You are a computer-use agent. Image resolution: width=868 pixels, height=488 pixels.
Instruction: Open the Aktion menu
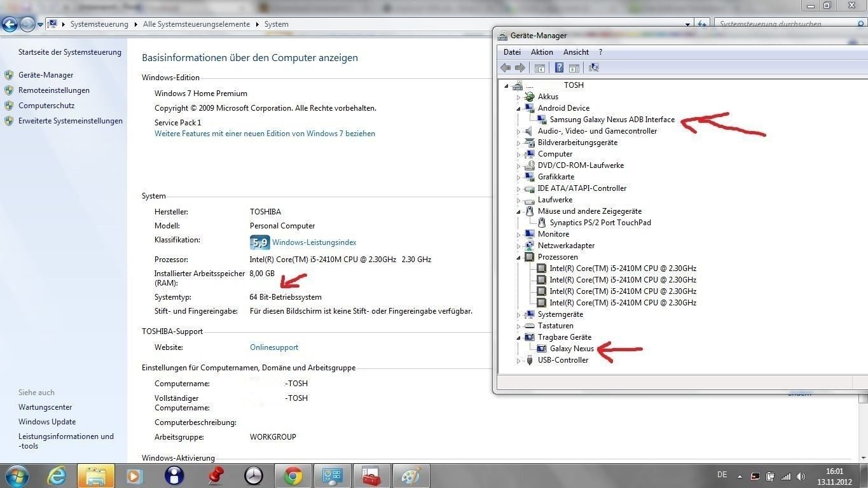(542, 52)
